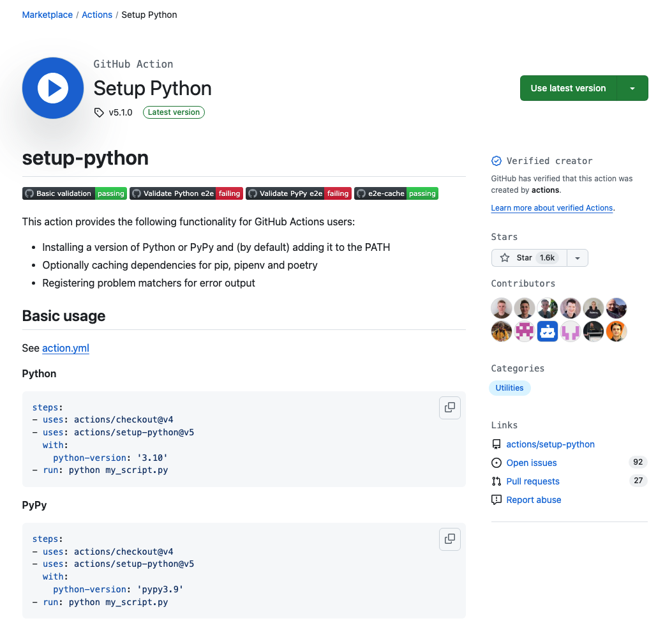Click the python-version 'pypy3.9' code line
Screen dimensions: 672x630
[118, 589]
